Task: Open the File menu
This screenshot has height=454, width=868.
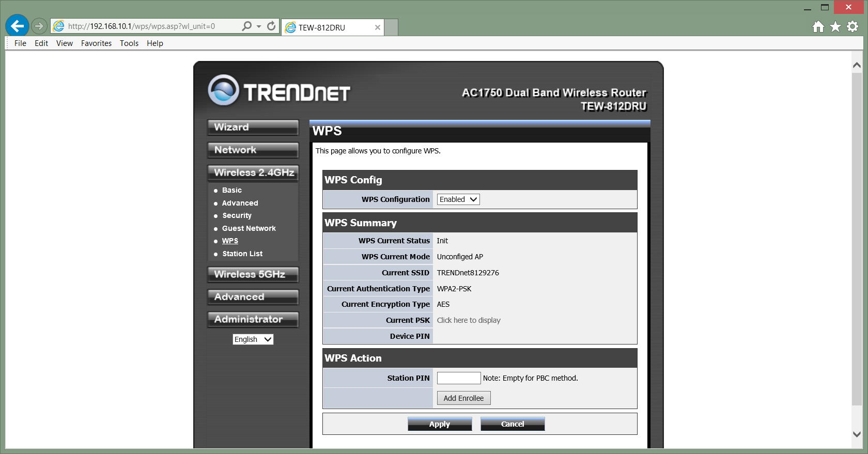Action: [20, 43]
